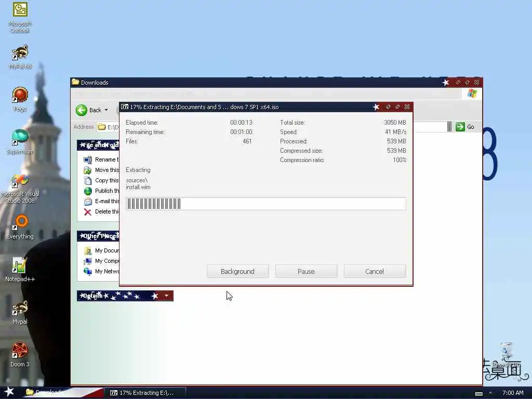Open the Microsoft Outlook desktop icon

pos(20,17)
